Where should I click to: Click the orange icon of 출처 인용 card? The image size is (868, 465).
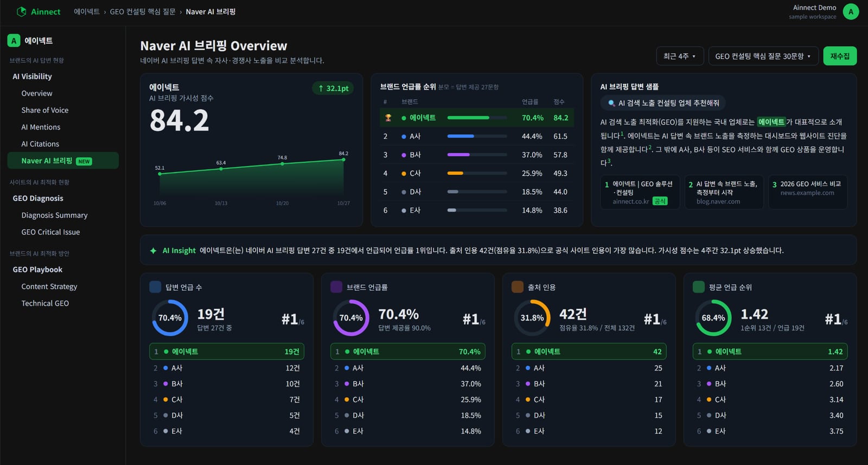tap(518, 287)
